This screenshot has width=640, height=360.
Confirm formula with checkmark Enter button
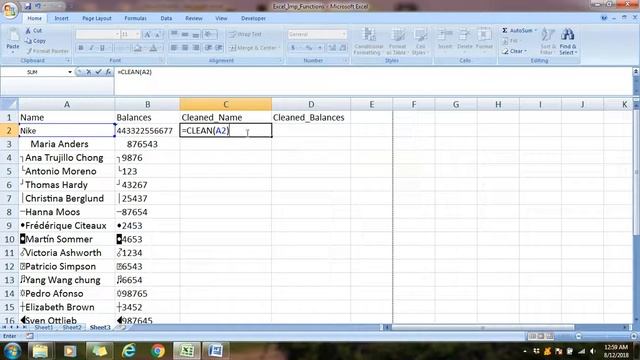point(98,72)
